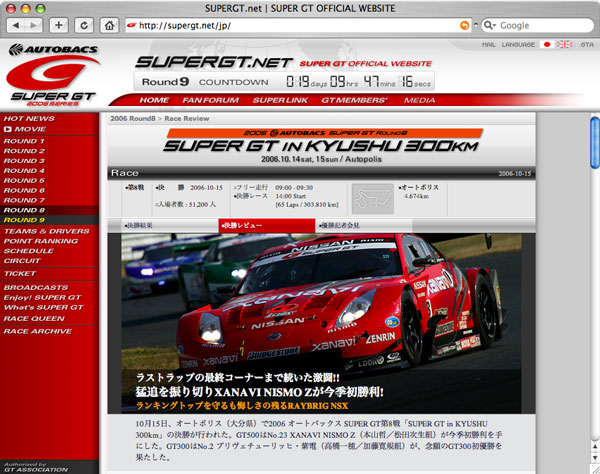Screen dimensions: 600x474
Task: Open GT MEMBERS' navigation item
Action: 354,100
